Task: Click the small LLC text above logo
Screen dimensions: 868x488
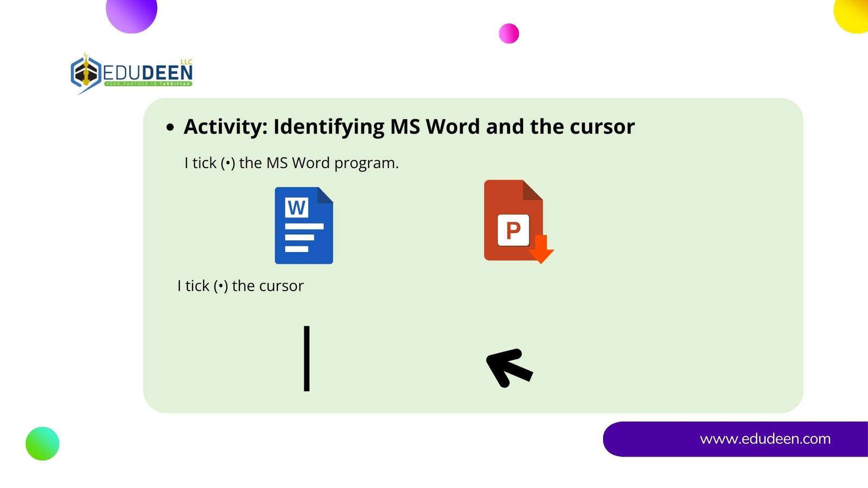Action: 186,62
